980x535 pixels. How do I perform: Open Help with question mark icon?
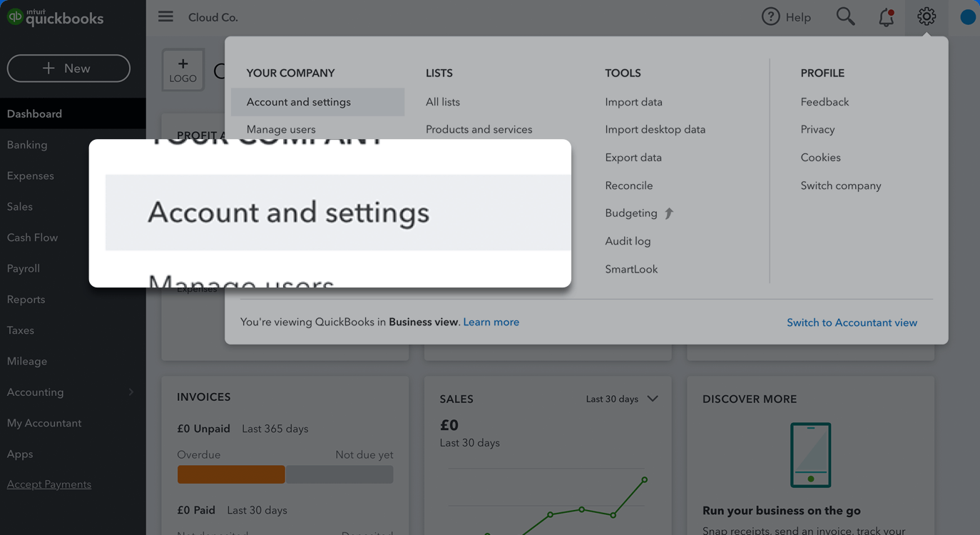point(786,17)
